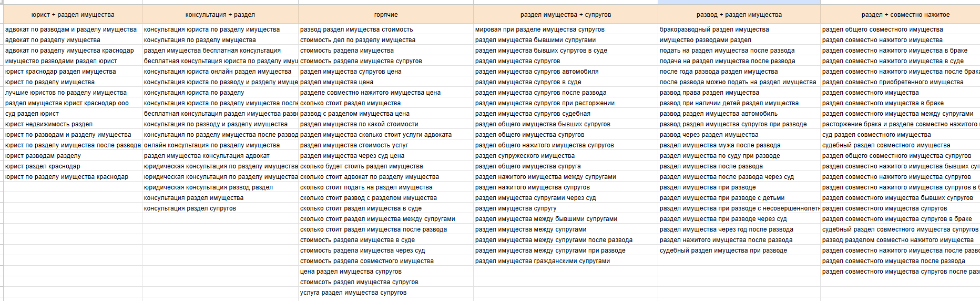The image size is (980, 301).
Task: Click cell "консультация юриста по разделу"
Action: click(x=220, y=93)
